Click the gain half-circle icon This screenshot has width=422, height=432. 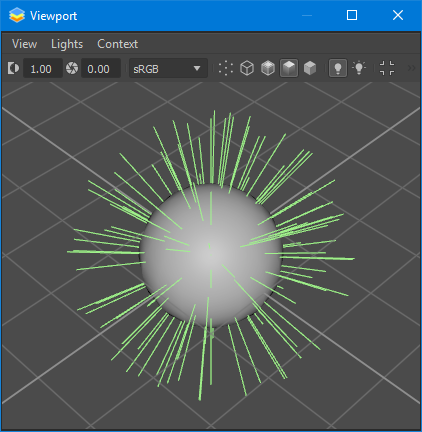[13, 68]
